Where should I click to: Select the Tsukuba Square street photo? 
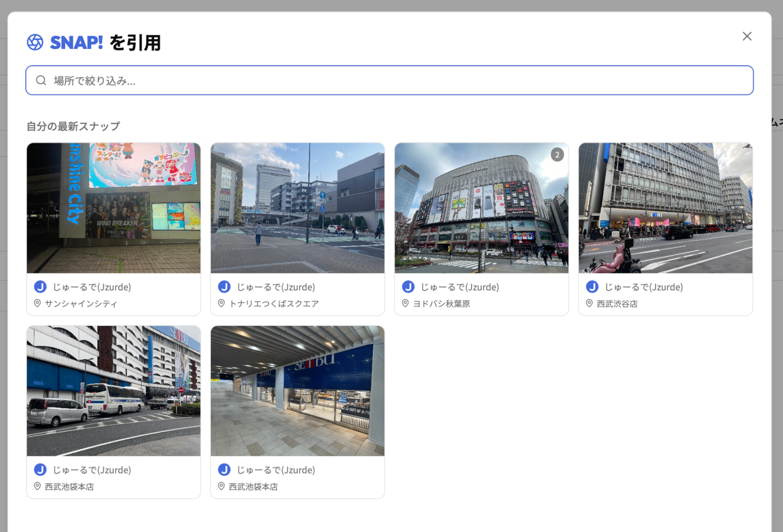click(x=297, y=208)
